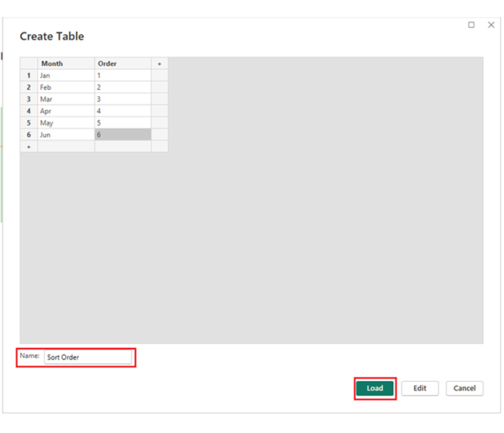Select the Apr cell in Month column
Screen dimensions: 504x433
point(66,111)
